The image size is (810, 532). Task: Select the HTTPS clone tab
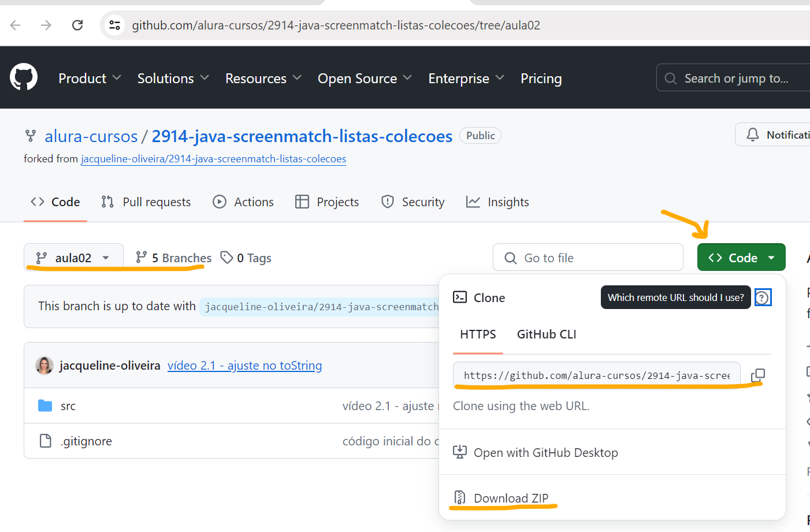click(x=478, y=334)
